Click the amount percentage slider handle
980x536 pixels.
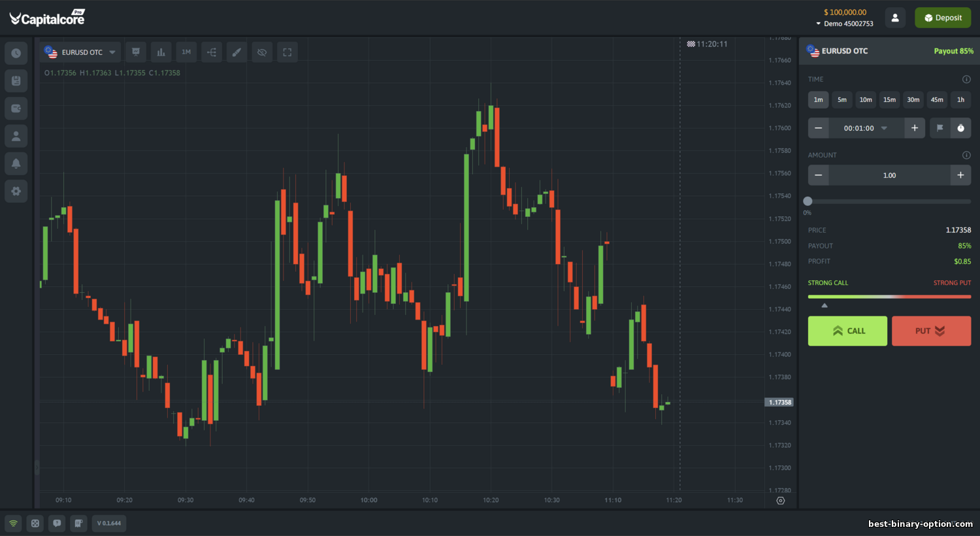point(808,201)
